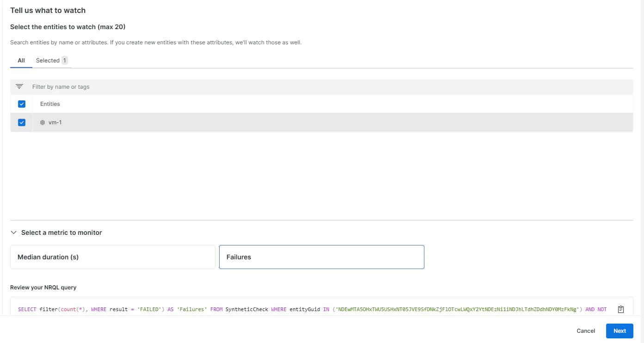Click the Entities column header
Image resolution: width=644 pixels, height=343 pixels.
click(x=50, y=104)
